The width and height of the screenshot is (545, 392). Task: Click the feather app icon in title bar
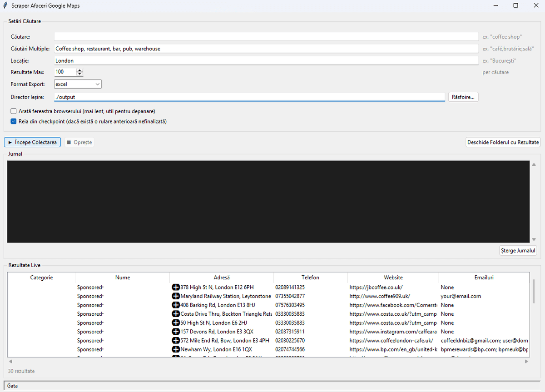5,5
